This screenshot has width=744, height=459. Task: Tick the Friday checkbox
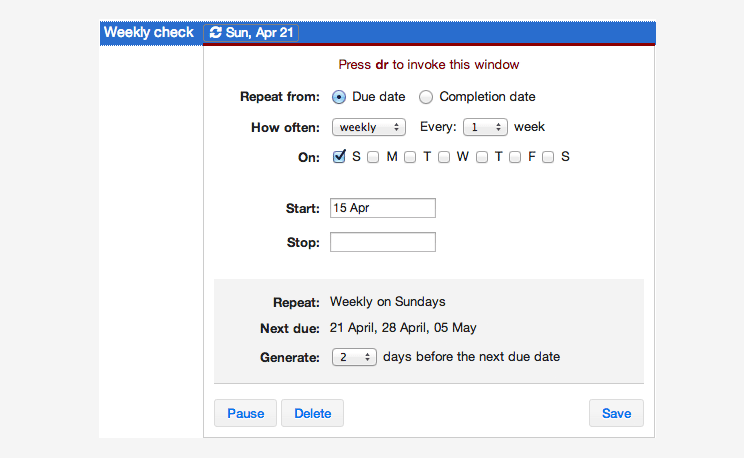click(515, 157)
